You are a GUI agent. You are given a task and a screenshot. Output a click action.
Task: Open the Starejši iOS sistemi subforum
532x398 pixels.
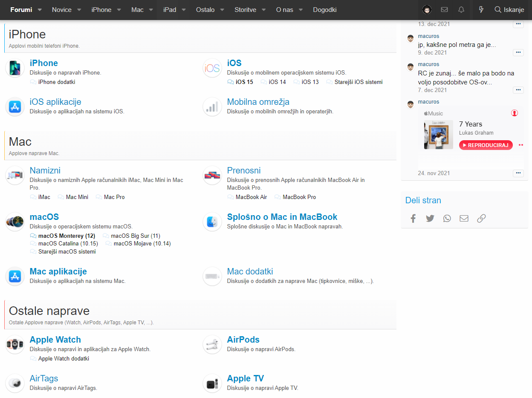(359, 82)
